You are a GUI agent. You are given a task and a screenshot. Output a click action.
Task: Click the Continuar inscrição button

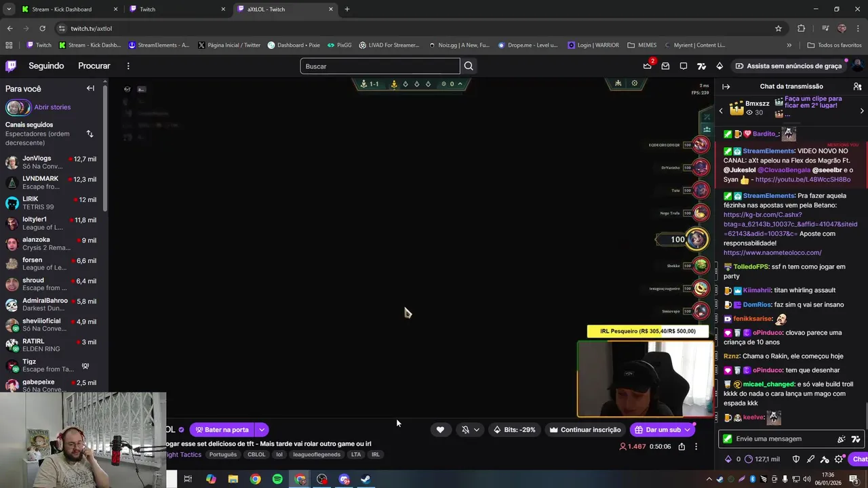pyautogui.click(x=585, y=430)
